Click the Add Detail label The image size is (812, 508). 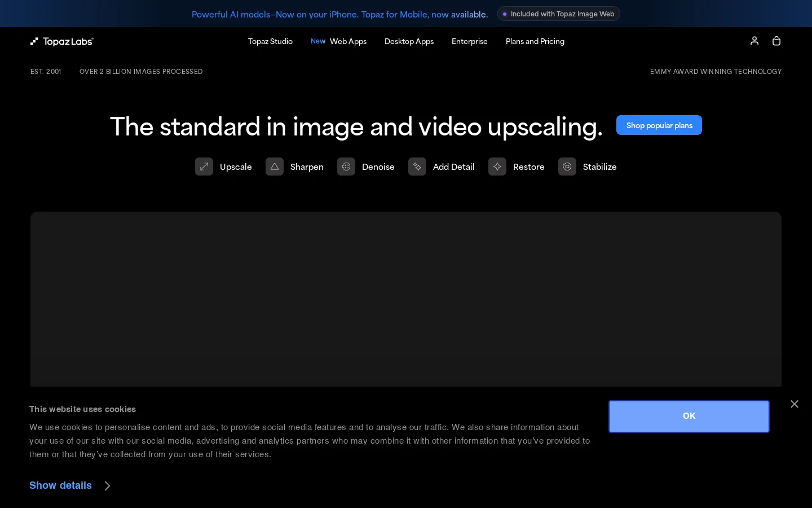click(454, 167)
